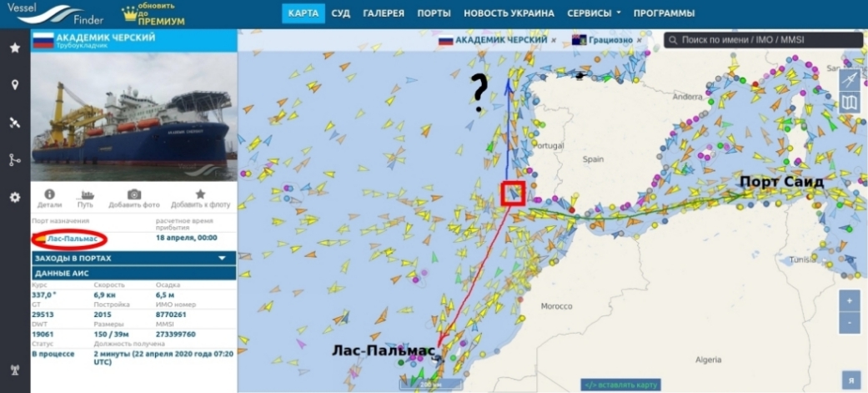Toggle the map layers button
Viewport: 868px width, 393px height.
pyautogui.click(x=849, y=103)
